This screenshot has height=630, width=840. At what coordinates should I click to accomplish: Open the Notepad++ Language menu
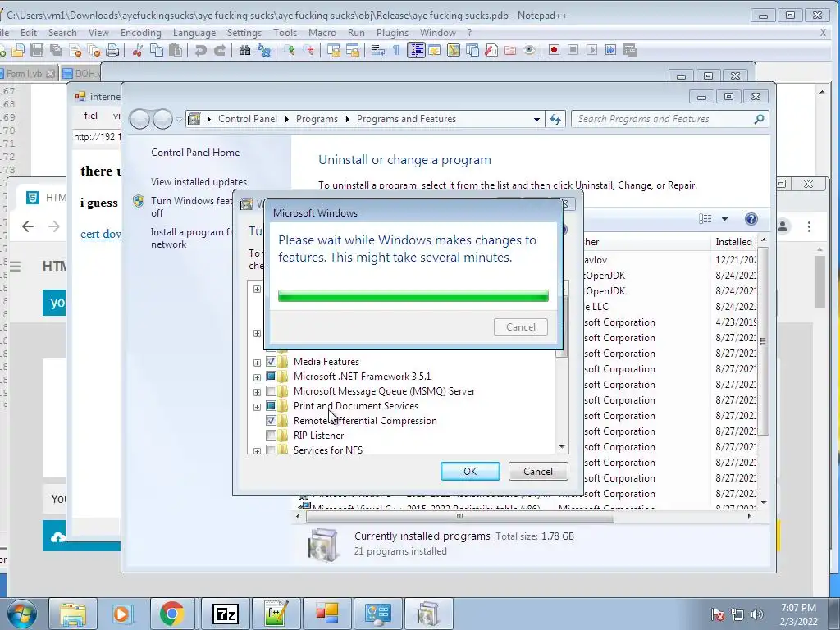[x=194, y=33]
